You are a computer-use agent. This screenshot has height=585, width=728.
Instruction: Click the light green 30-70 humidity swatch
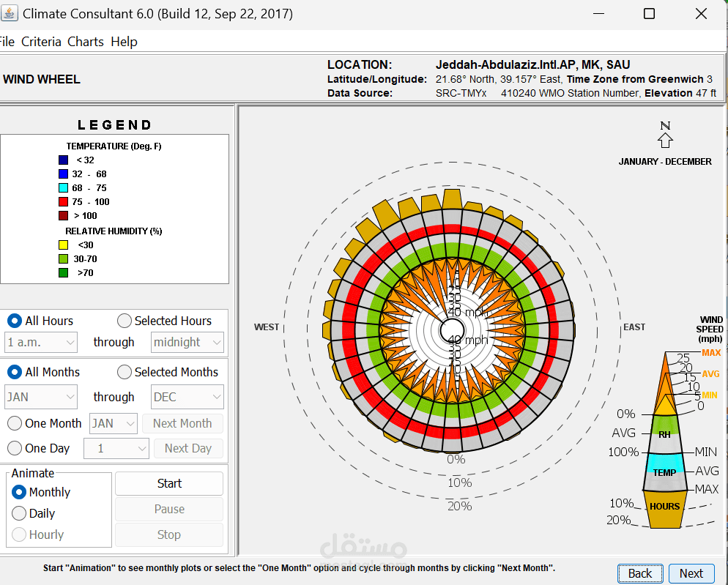pos(64,258)
